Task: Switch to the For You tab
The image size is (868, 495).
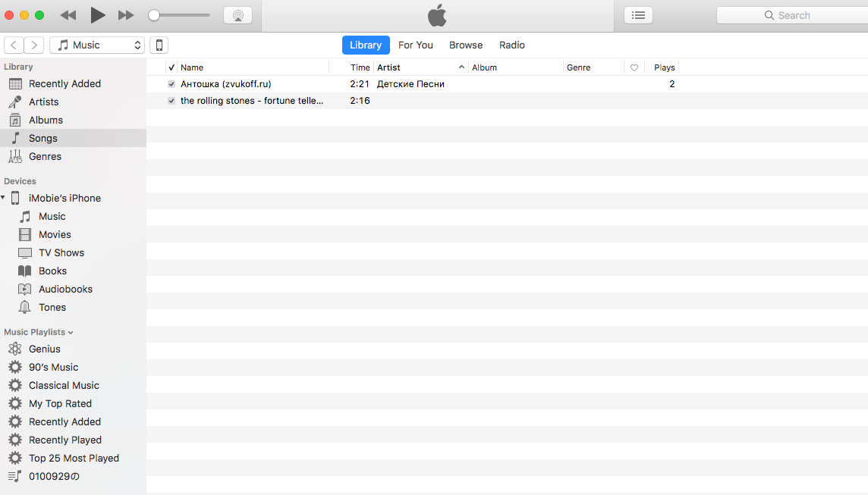Action: click(416, 45)
